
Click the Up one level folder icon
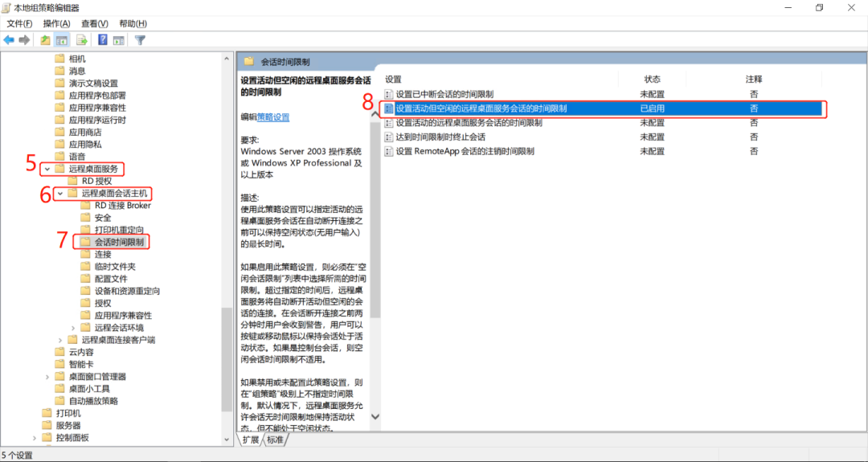point(45,40)
